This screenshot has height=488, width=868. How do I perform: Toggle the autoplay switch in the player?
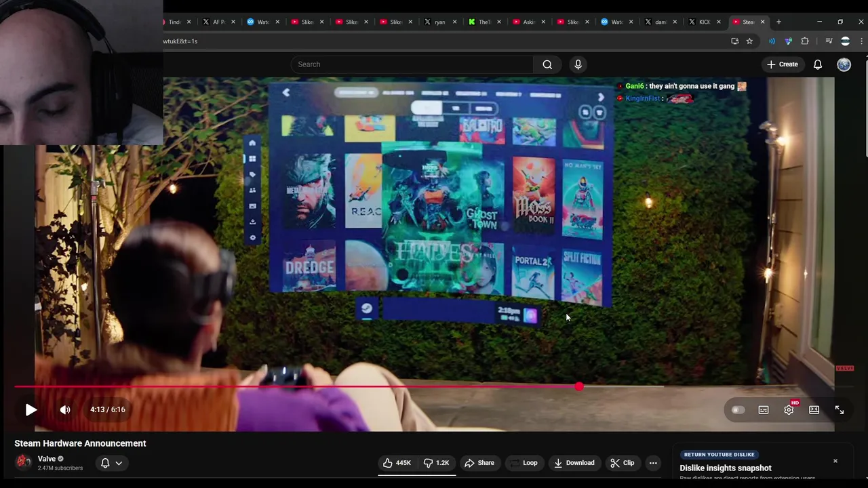coord(738,409)
